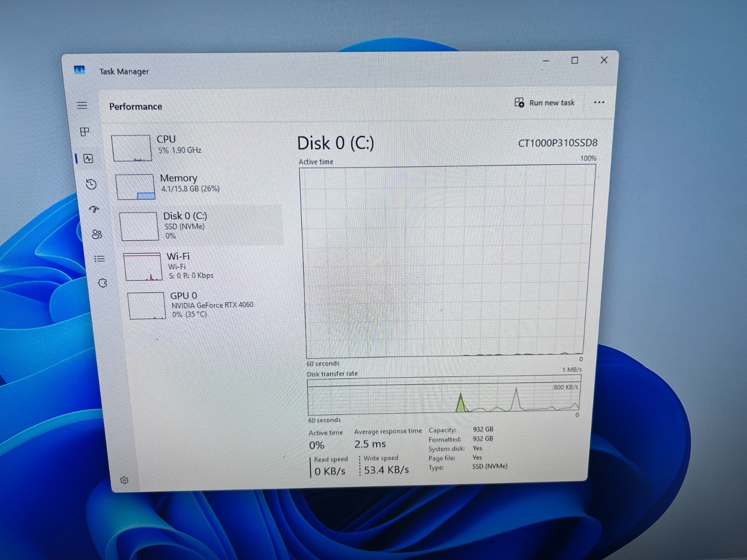
Task: Maximize the Task Manager window
Action: coord(575,61)
